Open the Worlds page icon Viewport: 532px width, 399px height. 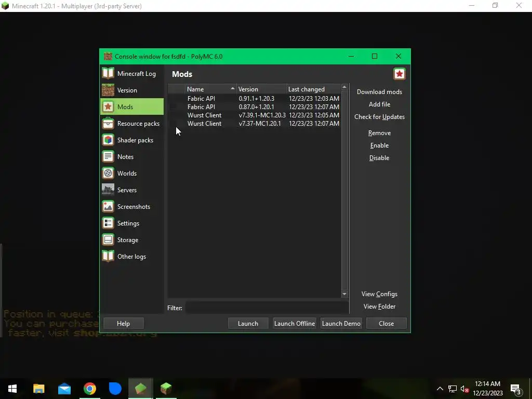108,173
